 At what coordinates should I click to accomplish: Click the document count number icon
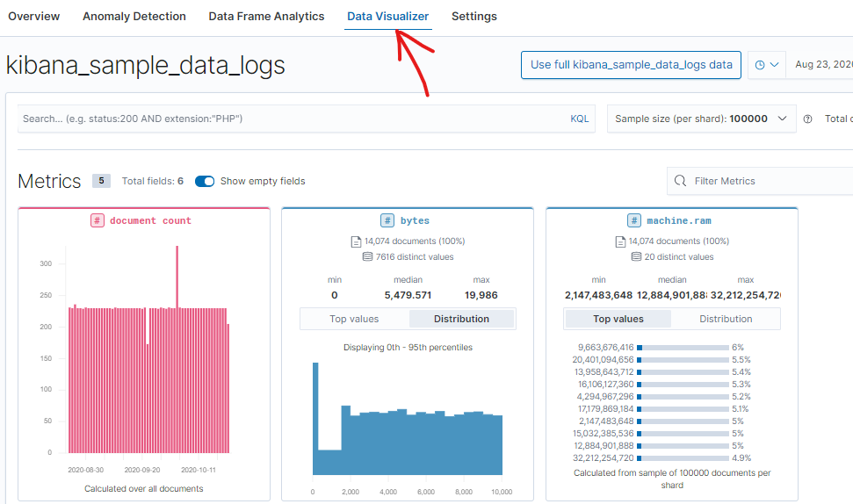point(98,220)
